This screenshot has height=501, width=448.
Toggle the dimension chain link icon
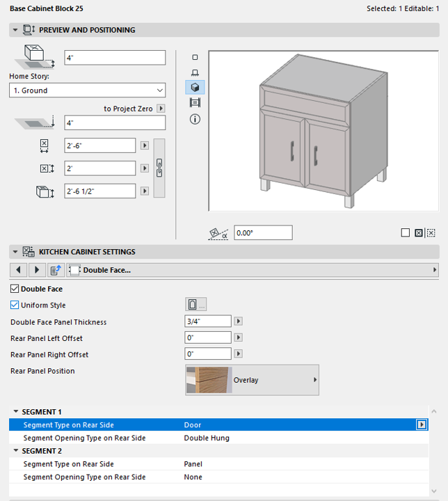(x=159, y=168)
